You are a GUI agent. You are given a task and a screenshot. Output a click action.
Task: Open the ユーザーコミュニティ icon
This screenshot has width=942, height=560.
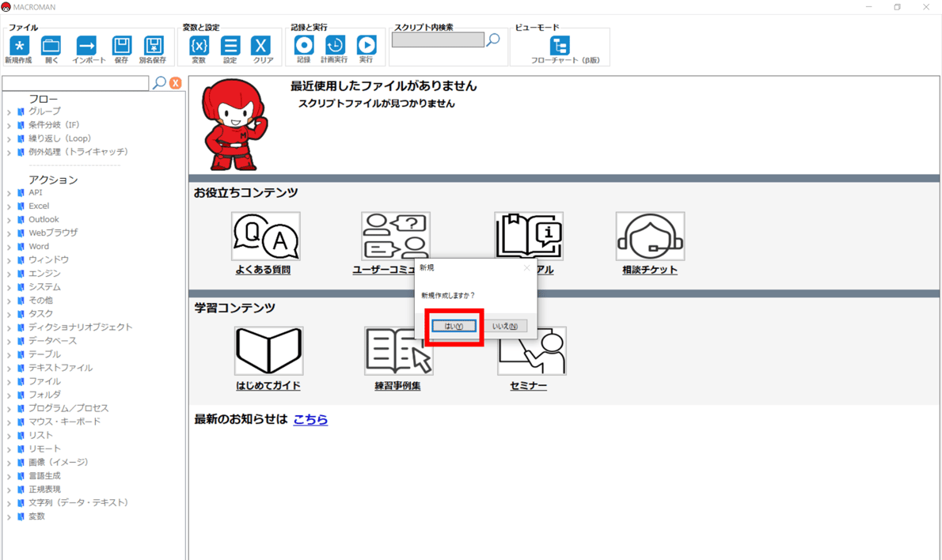(395, 236)
